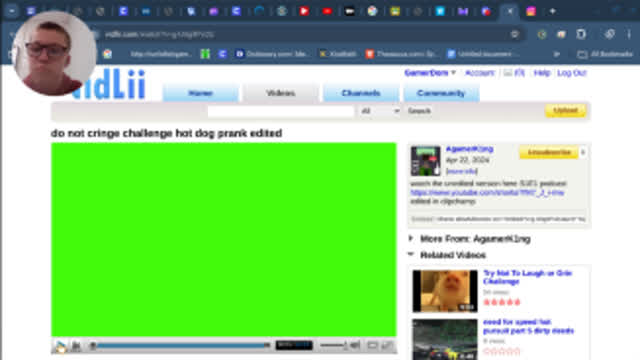Click the yellow Upload button
Screen dimensions: 640x360
pos(565,110)
